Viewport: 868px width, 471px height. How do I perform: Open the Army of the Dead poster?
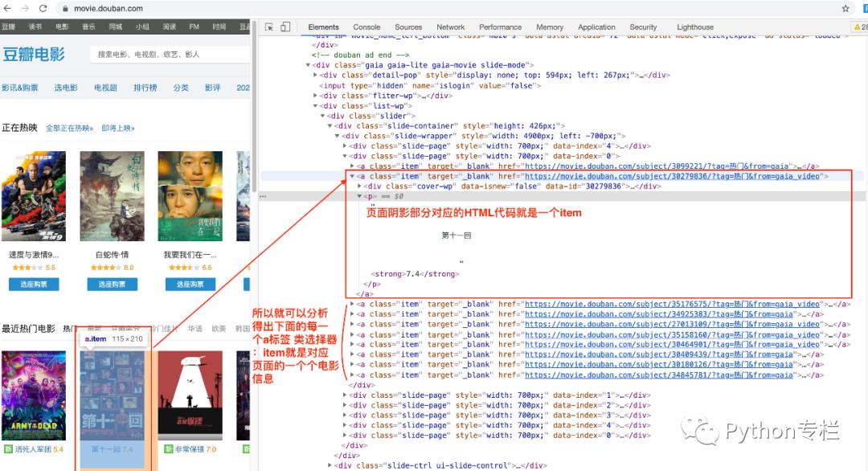pos(33,395)
